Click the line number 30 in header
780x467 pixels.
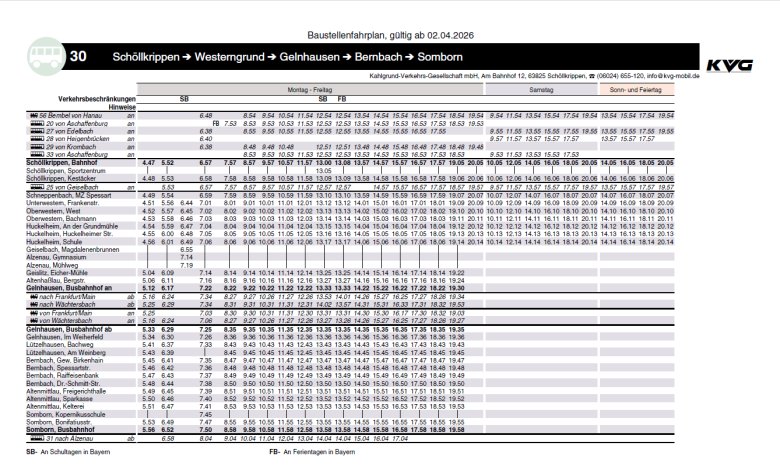point(79,57)
